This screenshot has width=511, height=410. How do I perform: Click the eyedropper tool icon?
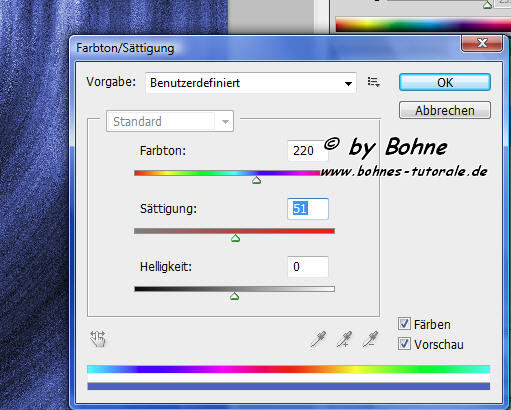pos(318,339)
